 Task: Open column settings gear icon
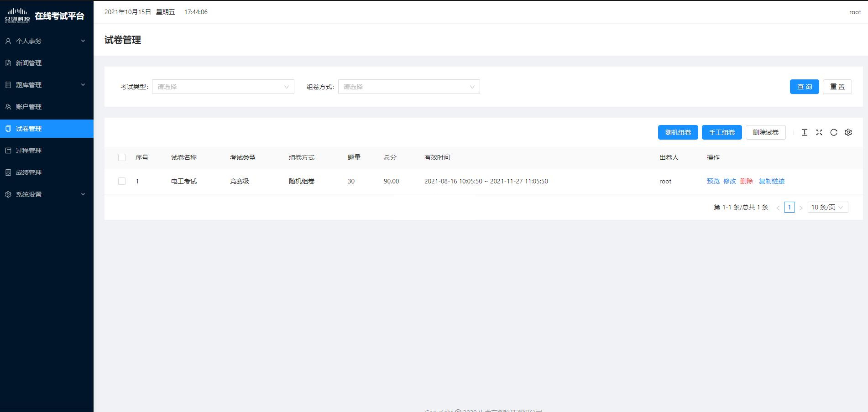pyautogui.click(x=848, y=132)
